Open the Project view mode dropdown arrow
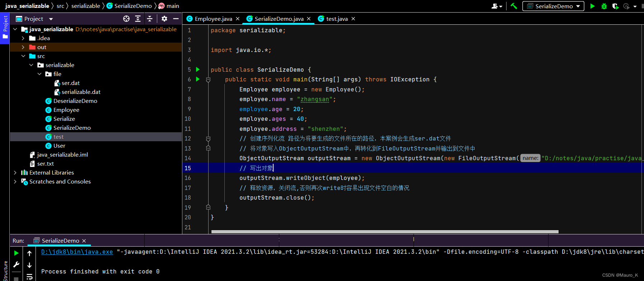 (51, 19)
